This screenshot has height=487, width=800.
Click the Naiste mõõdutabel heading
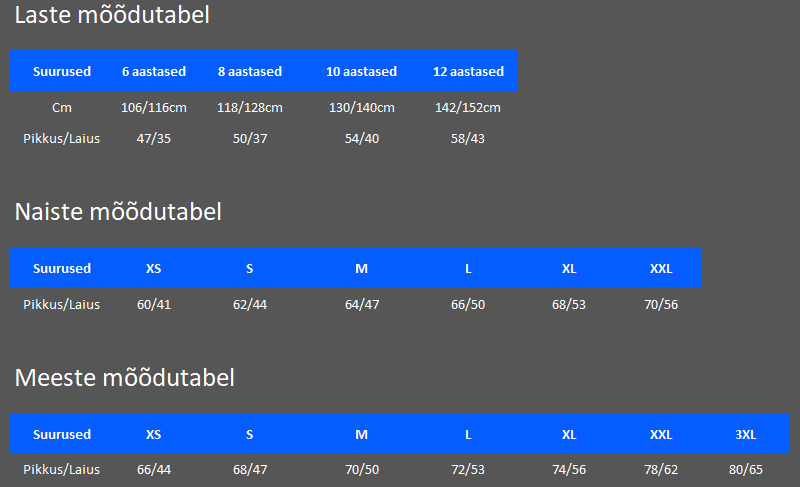tap(118, 212)
